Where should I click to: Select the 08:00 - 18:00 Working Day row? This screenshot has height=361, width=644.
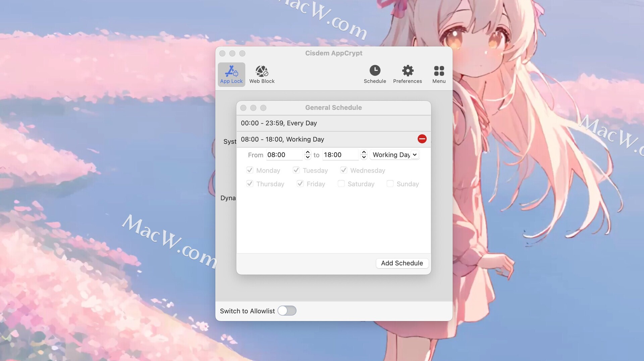[x=333, y=139]
